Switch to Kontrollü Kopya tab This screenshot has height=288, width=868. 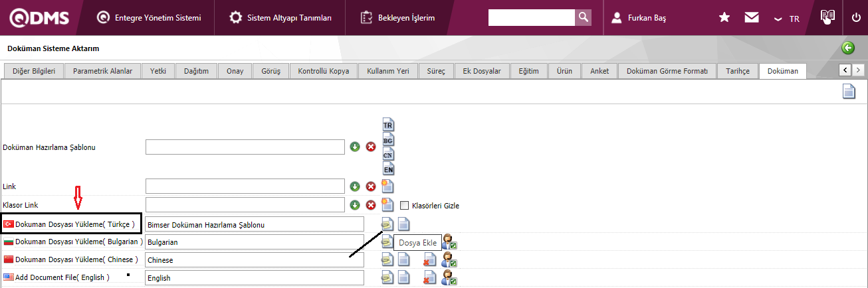pyautogui.click(x=324, y=71)
